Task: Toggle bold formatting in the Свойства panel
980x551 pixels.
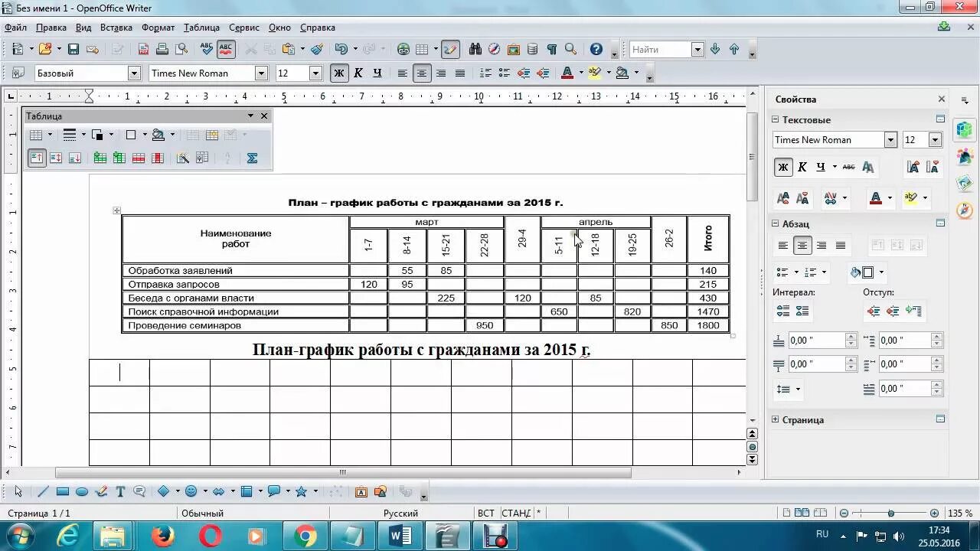Action: coord(782,166)
